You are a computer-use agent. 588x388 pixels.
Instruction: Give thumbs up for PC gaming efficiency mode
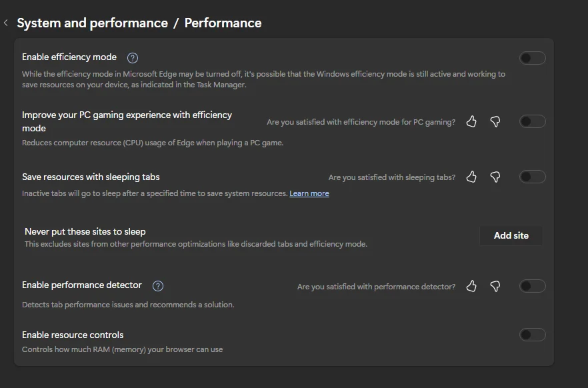coord(471,121)
